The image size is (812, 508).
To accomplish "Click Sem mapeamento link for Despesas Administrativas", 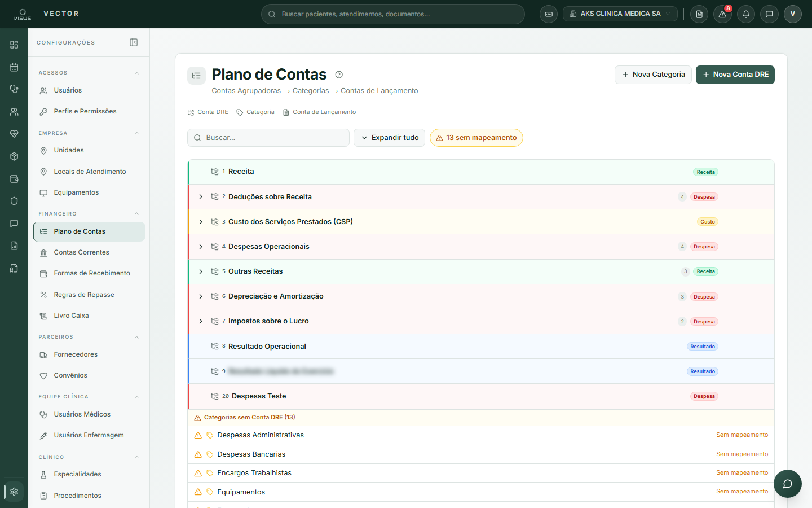I will 742,435.
